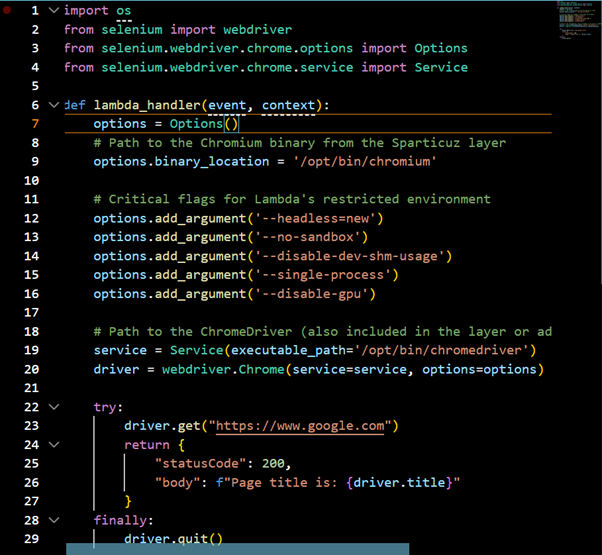Viewport: 602px width, 555px height.
Task: Collapse the finally block at line 28
Action: 54,521
